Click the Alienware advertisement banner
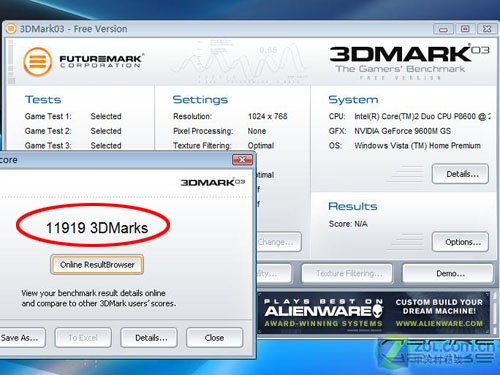The height and width of the screenshot is (375, 500). (373, 313)
